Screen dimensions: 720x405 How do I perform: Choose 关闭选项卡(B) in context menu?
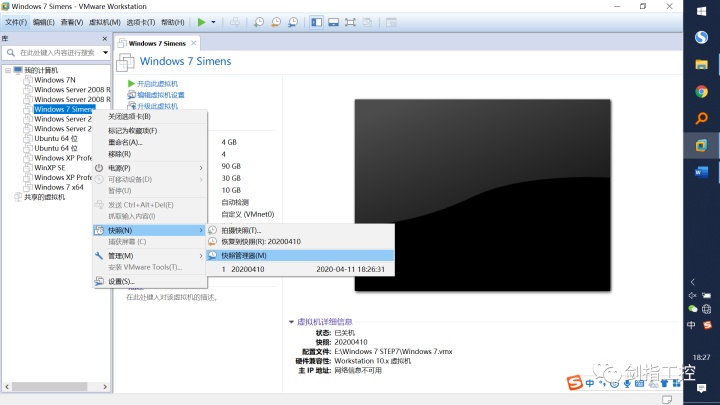150,117
